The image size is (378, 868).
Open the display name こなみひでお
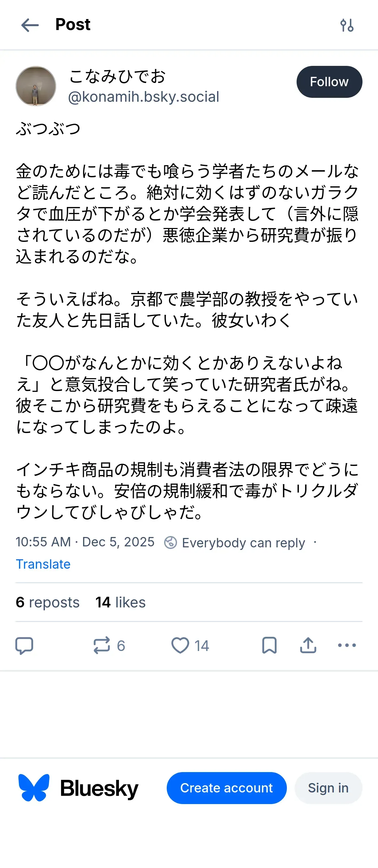[117, 76]
